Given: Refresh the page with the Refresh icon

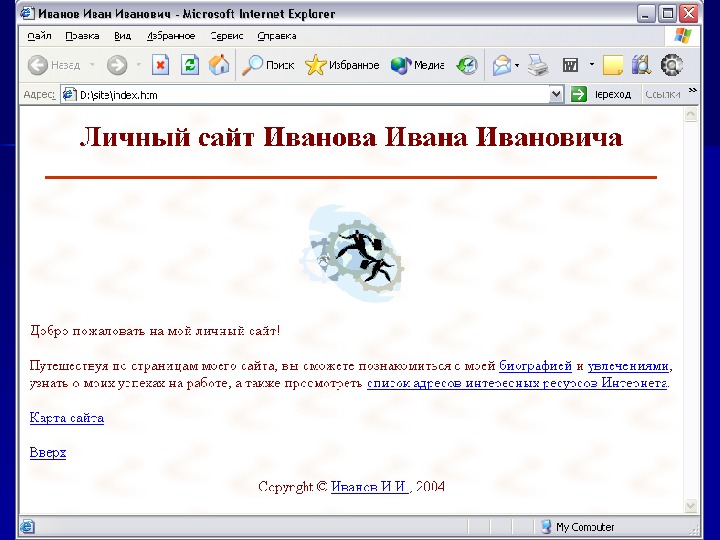Looking at the screenshot, I should click(x=190, y=65).
